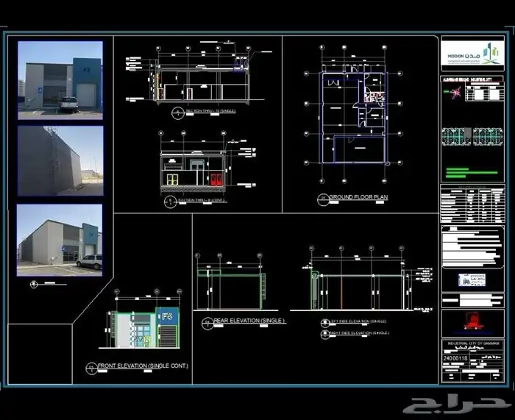515x420 pixels.
Task: Select the red door in Section Thru-B
Action: [x=216, y=180]
